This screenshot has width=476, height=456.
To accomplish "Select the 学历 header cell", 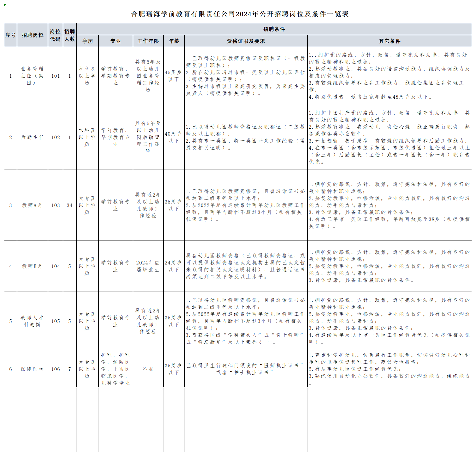I will pos(87,41).
